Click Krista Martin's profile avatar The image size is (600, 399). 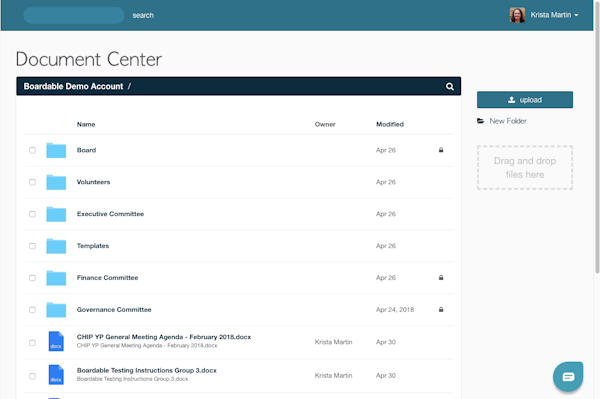[x=517, y=15]
